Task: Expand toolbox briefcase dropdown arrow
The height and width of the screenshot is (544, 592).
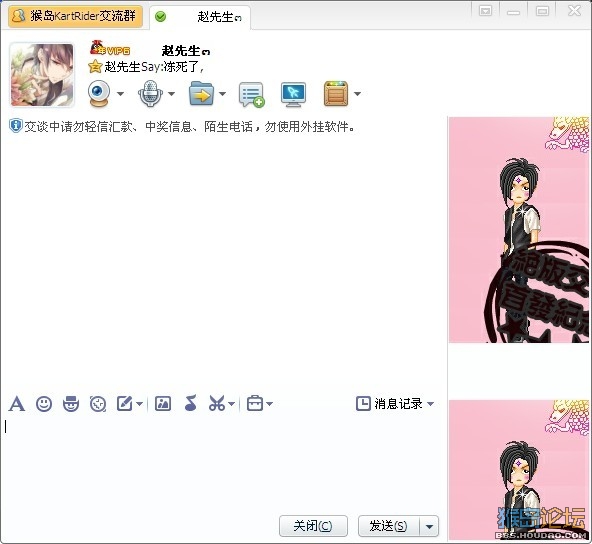Action: 269,404
